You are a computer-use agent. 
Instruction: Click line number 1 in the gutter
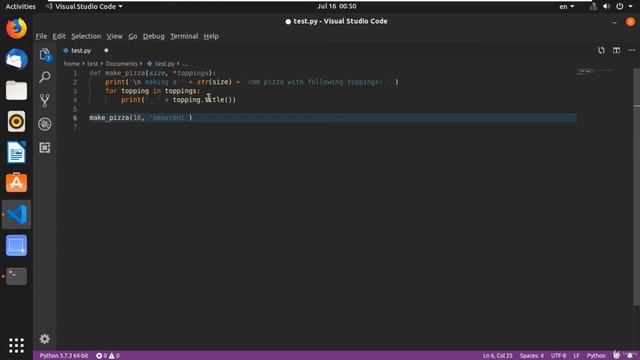(75, 73)
